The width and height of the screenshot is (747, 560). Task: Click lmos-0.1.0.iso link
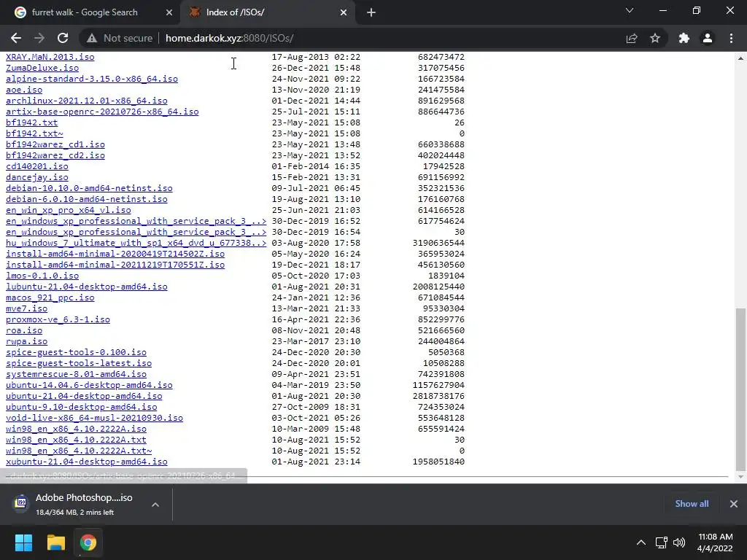point(42,276)
